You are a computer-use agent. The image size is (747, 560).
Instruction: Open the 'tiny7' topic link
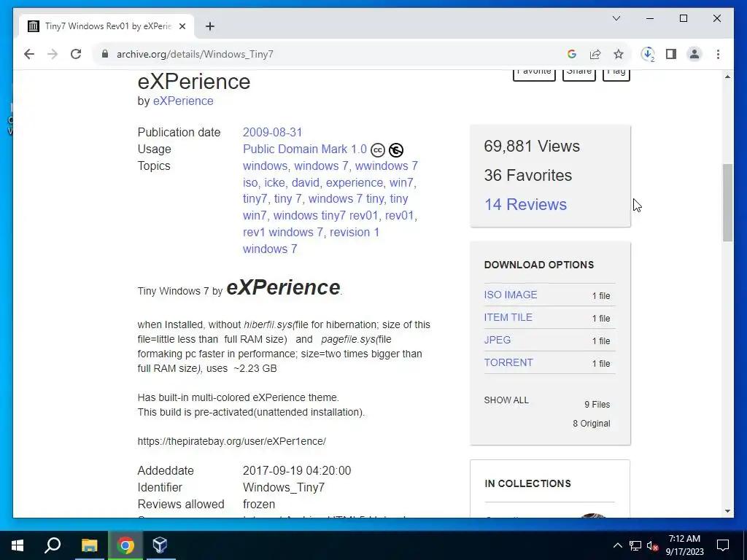(x=255, y=198)
